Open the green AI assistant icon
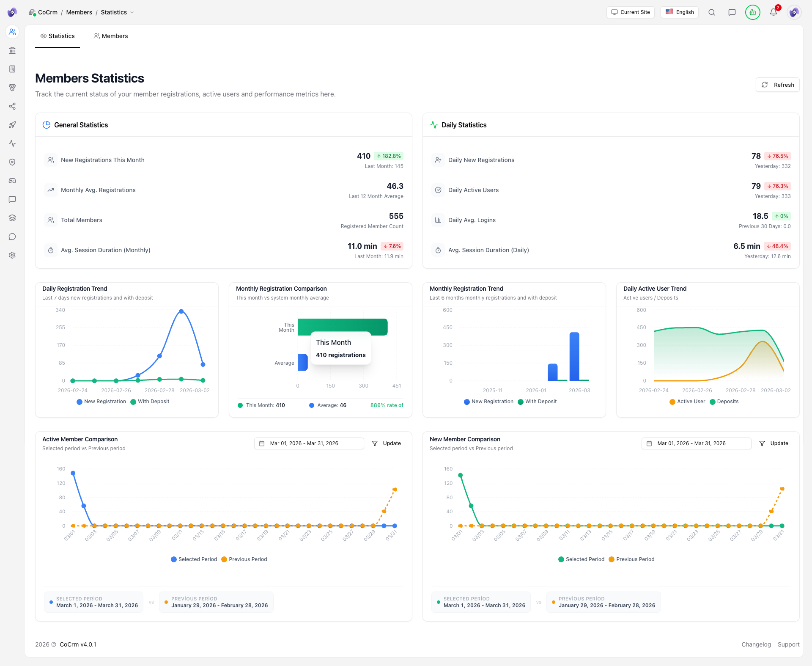 click(x=752, y=12)
